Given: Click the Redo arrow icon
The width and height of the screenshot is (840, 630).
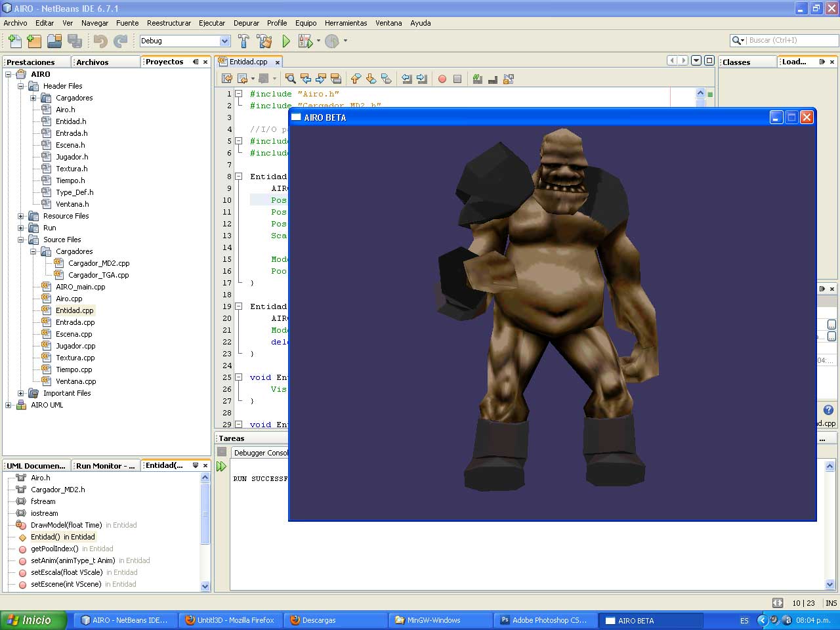Looking at the screenshot, I should coord(121,41).
